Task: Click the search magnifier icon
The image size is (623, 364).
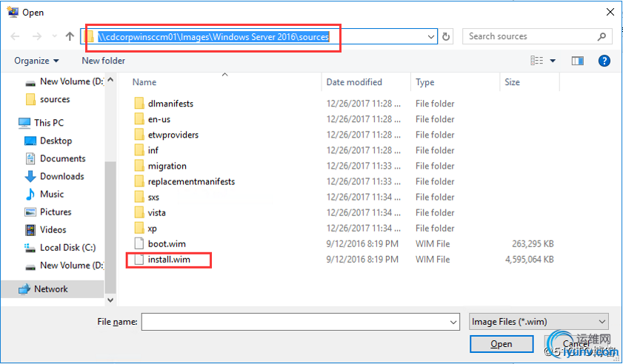Action: 602,36
